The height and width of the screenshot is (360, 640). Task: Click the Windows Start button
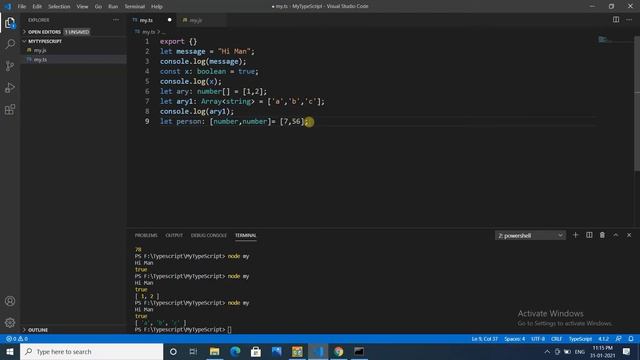[x=10, y=351]
